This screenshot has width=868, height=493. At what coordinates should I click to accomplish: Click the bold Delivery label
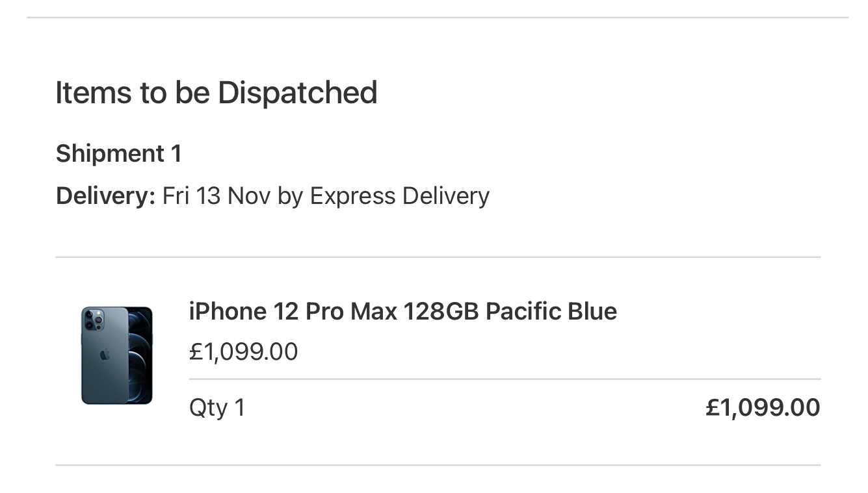coord(105,196)
